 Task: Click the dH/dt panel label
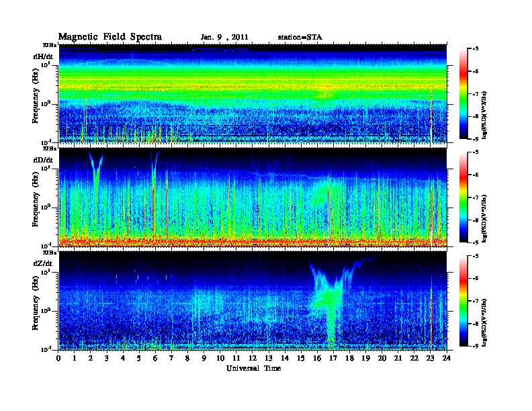coord(43,56)
